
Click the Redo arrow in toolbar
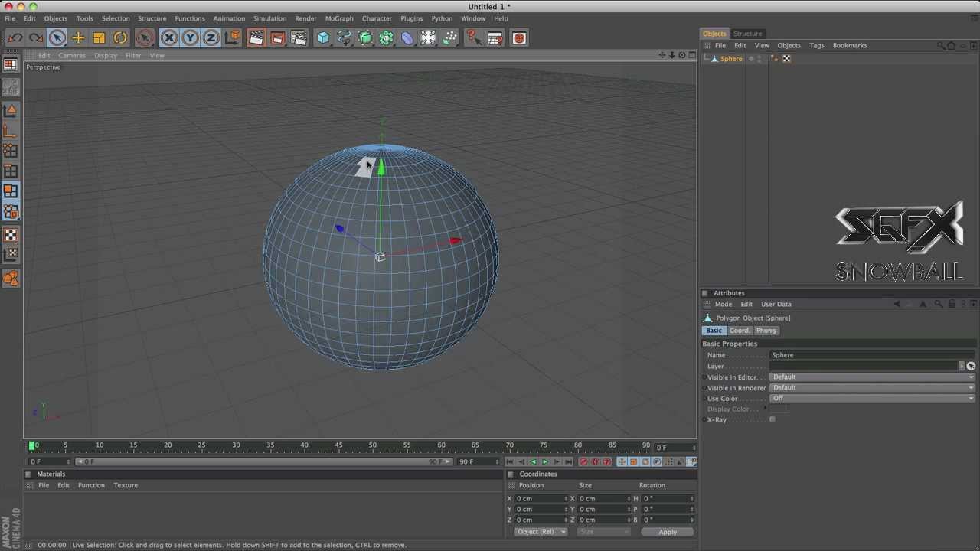coord(35,37)
